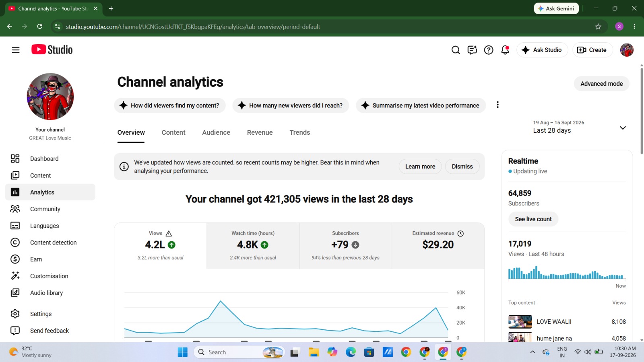
Task: Open the Windows Start menu
Action: 183,352
